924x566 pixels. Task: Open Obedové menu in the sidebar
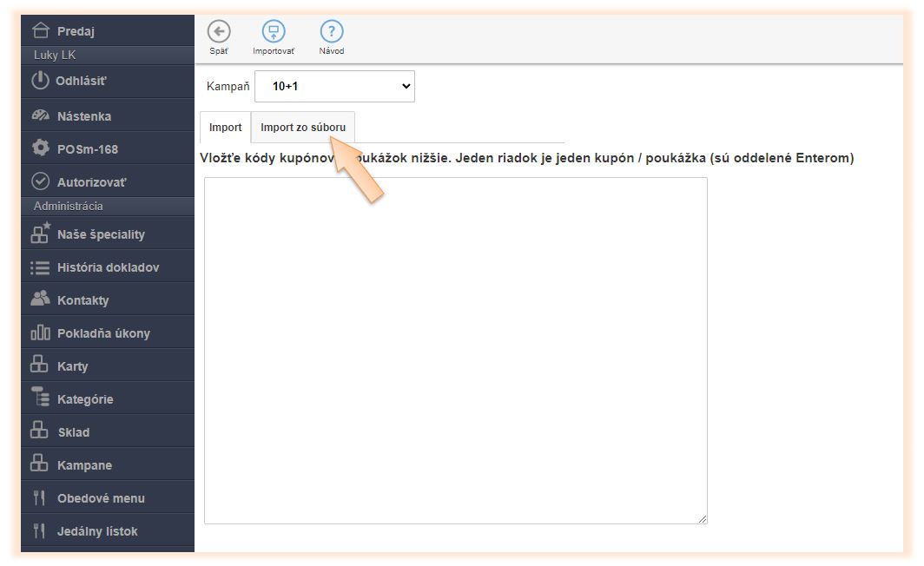click(101, 498)
